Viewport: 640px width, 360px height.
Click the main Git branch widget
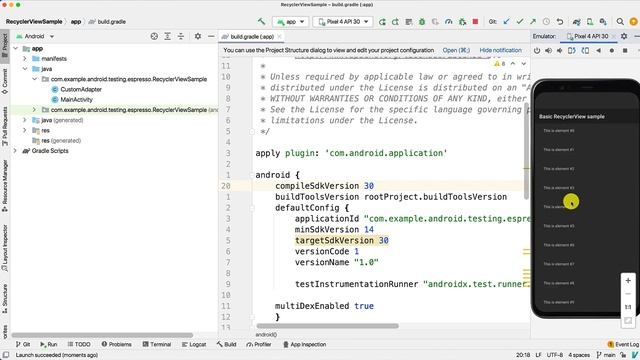[x=606, y=355]
